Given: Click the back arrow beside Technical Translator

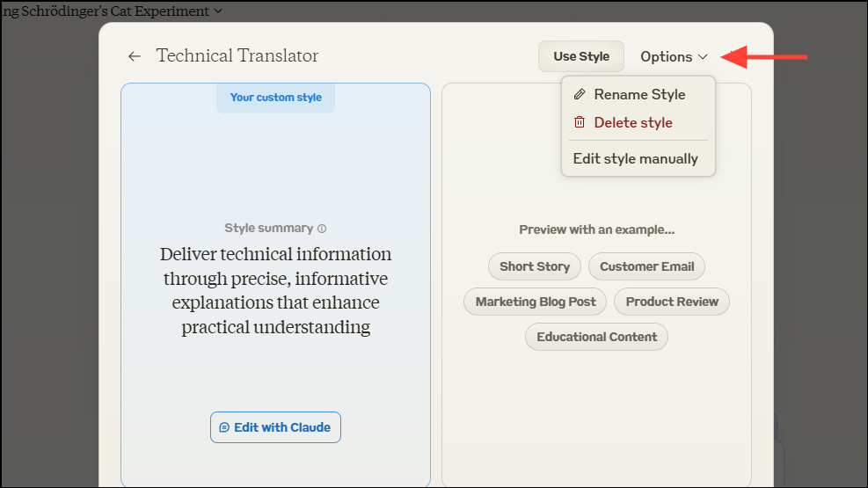Looking at the screenshot, I should click(x=135, y=56).
